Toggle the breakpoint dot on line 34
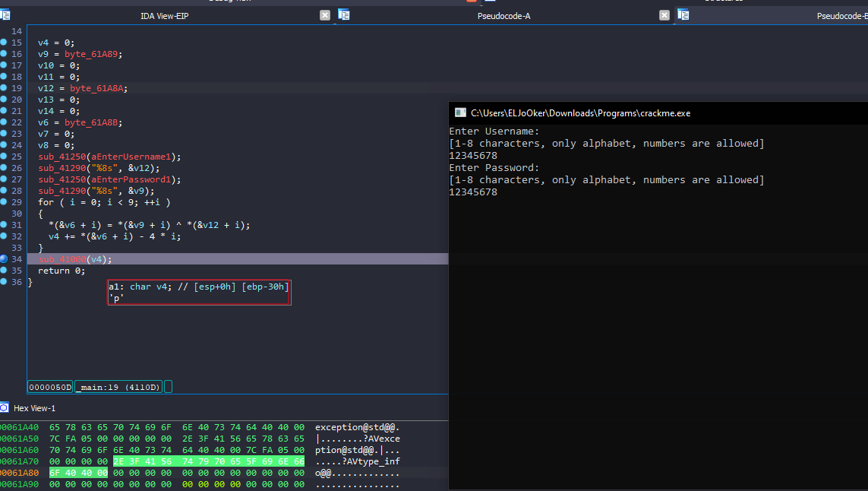 pos(5,259)
